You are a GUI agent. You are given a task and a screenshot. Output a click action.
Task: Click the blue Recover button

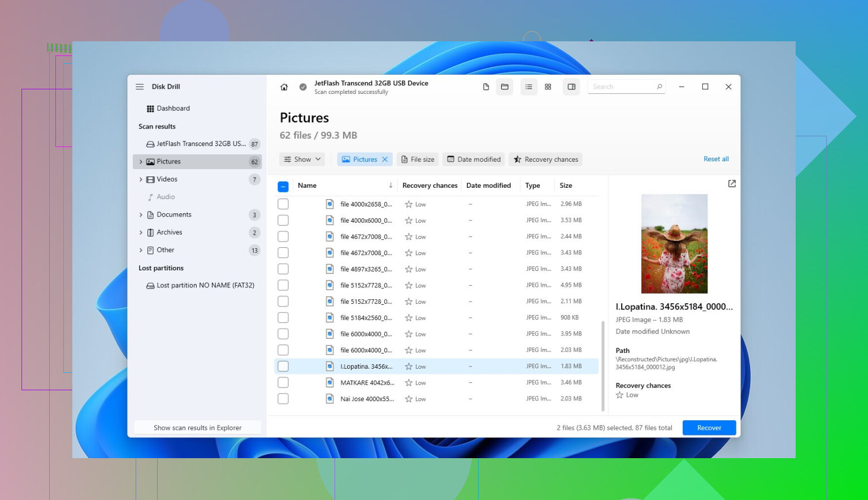[709, 428]
